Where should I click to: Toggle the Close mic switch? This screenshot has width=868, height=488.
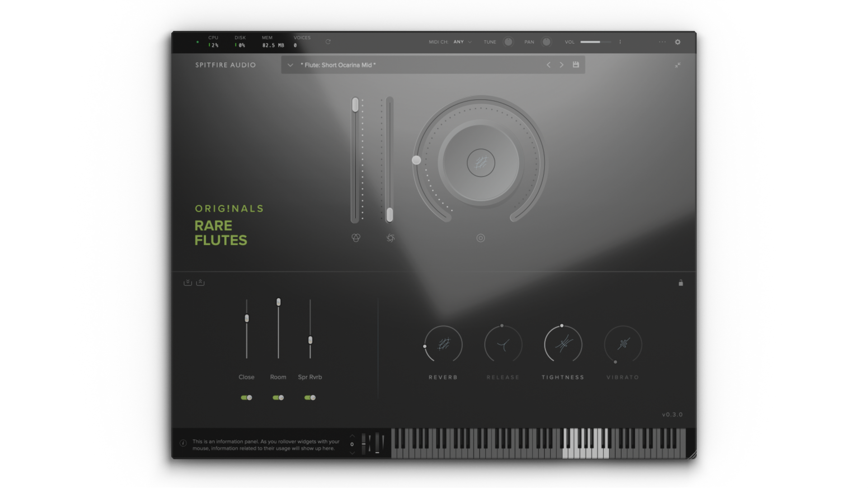(x=246, y=398)
